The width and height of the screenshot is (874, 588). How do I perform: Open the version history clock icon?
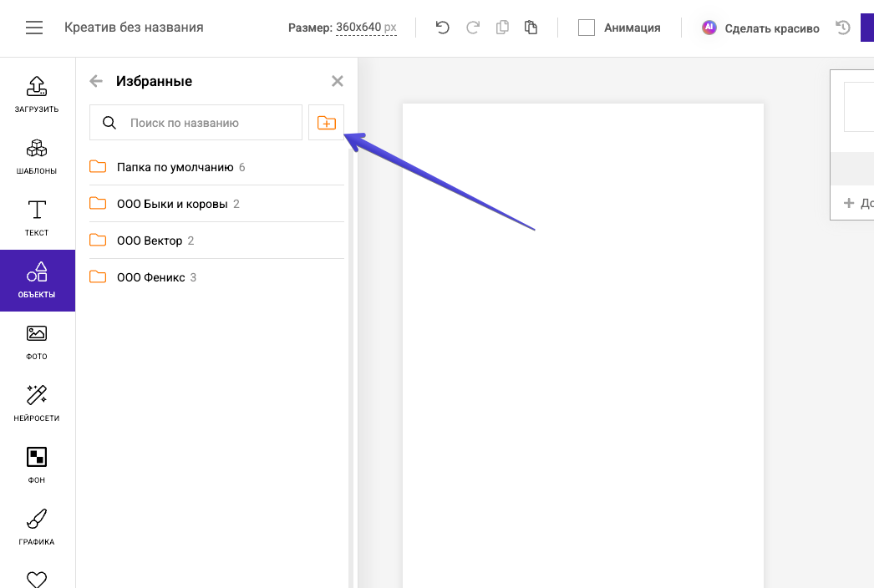(843, 28)
